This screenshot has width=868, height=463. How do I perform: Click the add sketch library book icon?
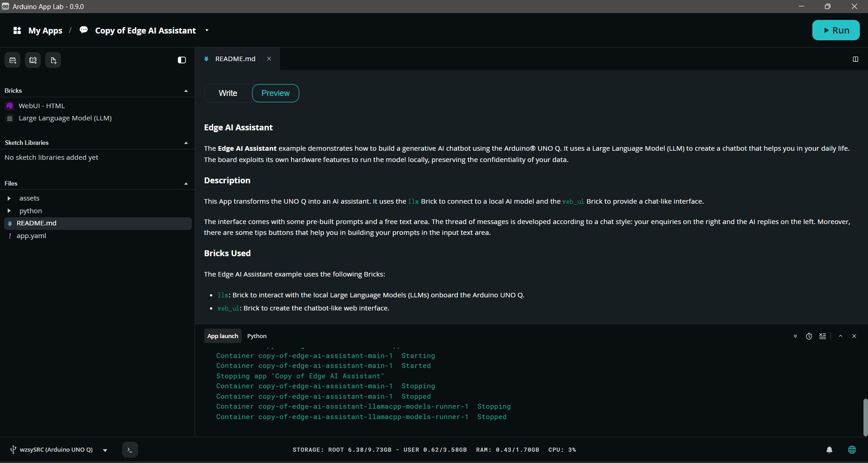(x=33, y=60)
